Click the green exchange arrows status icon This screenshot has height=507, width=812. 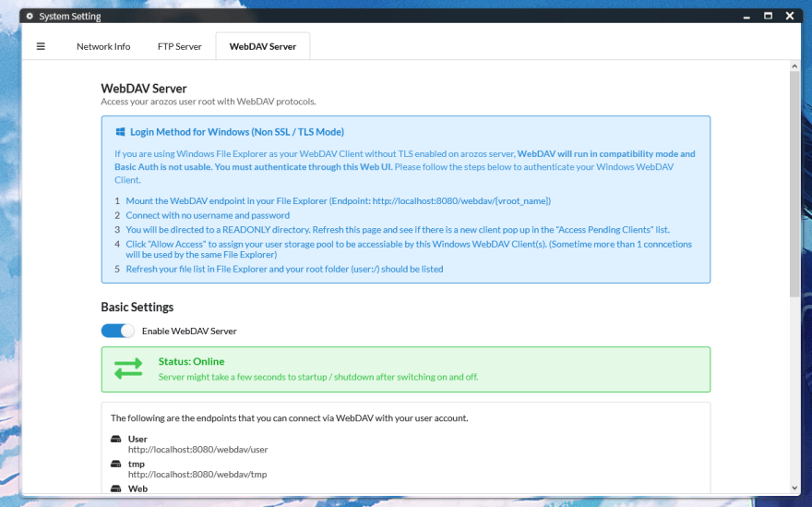click(x=128, y=368)
